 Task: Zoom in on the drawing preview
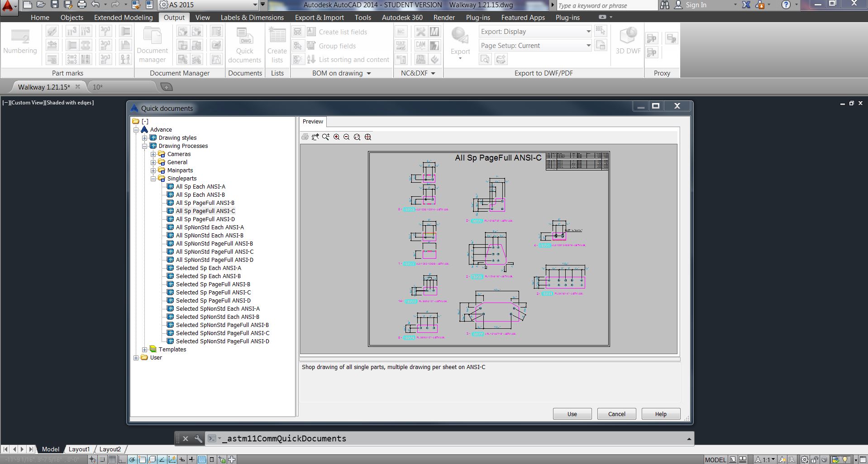pos(336,137)
